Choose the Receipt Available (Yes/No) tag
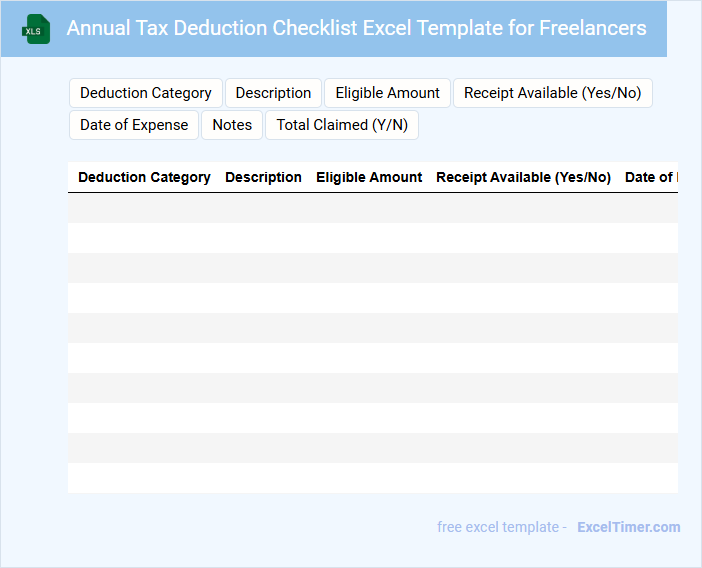The image size is (702, 568). 553,93
